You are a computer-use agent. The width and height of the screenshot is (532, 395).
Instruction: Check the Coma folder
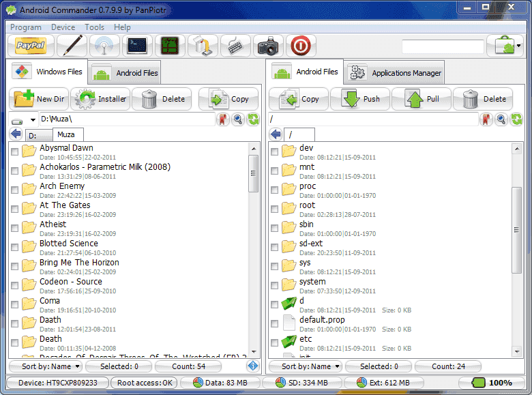[14, 305]
